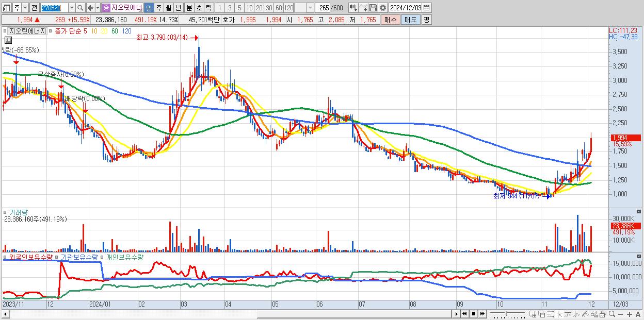
Task: Click the overlapping windows icon in bottom toolbar
Action: pyautogui.click(x=541, y=314)
